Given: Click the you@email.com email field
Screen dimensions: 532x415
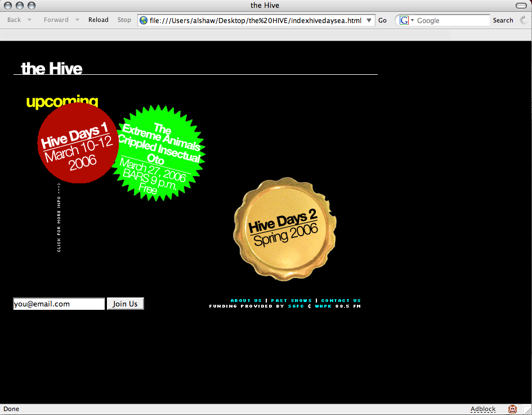Looking at the screenshot, I should pos(59,304).
